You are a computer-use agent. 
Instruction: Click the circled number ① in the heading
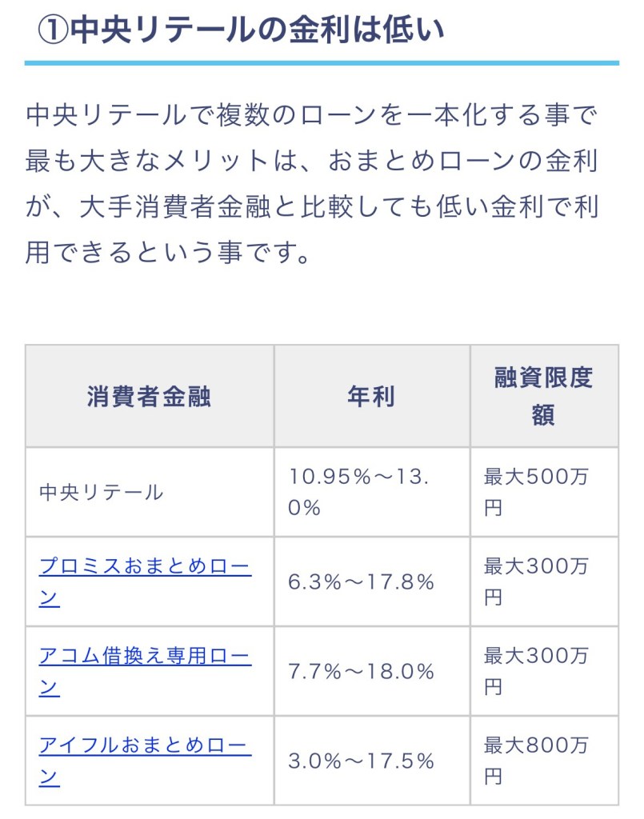(53, 30)
